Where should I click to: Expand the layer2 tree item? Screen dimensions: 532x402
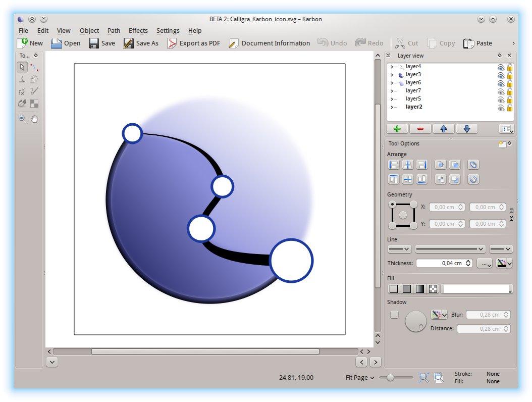click(392, 107)
